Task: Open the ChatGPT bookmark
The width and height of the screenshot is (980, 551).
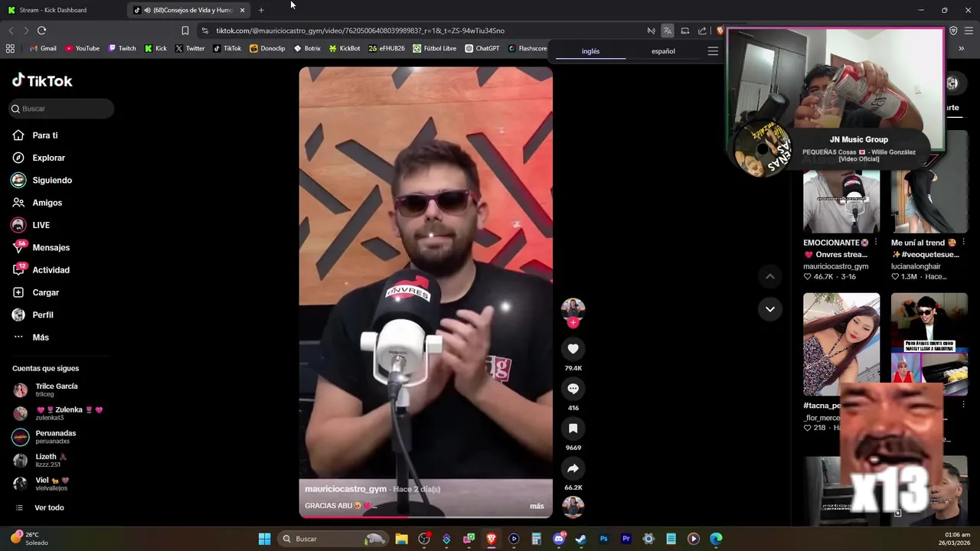Action: pos(482,48)
